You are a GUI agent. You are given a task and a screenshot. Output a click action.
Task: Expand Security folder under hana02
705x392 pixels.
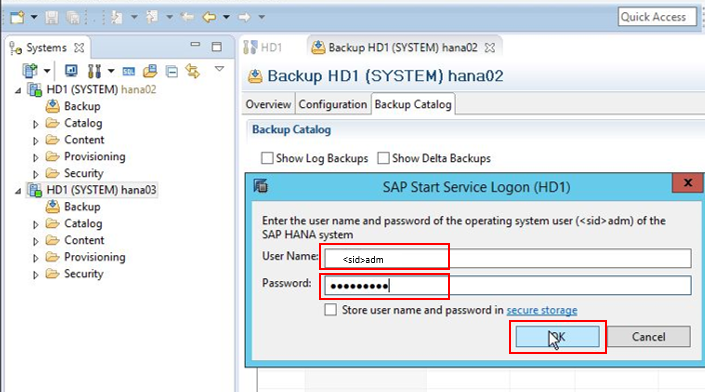pos(36,174)
